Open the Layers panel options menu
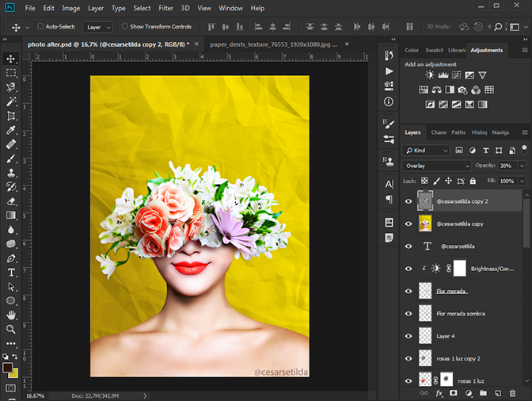Image resolution: width=532 pixels, height=401 pixels. point(525,132)
